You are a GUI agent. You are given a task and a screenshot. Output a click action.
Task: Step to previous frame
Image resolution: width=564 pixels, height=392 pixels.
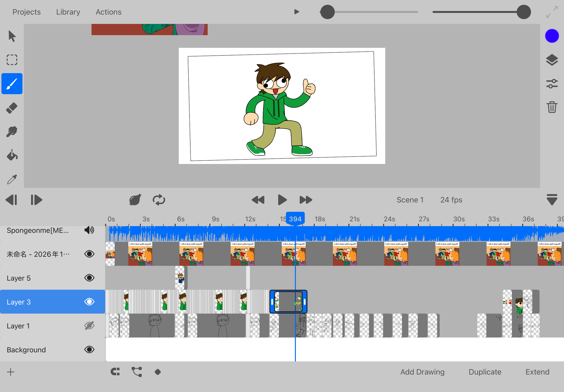pyautogui.click(x=11, y=200)
